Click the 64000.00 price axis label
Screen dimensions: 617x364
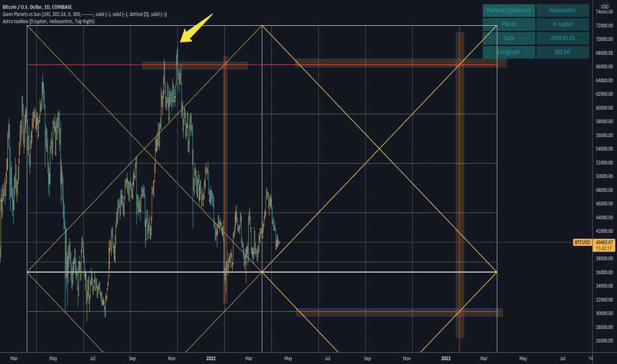(604, 81)
